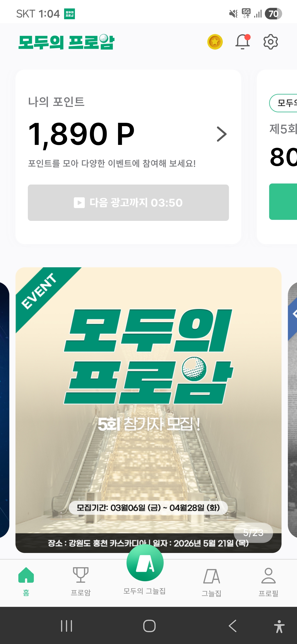Open notifications via bell icon

point(243,41)
